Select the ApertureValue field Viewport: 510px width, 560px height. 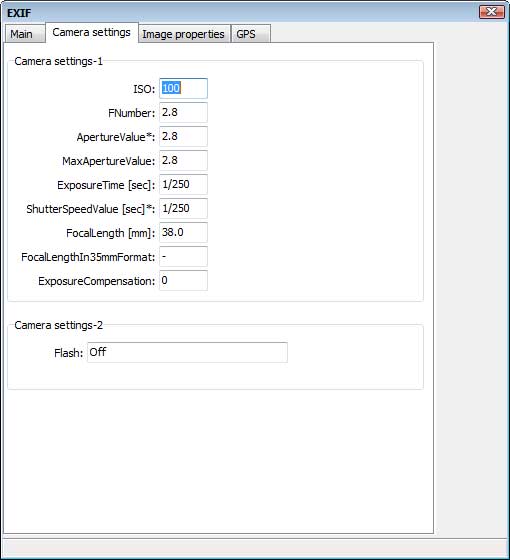click(x=183, y=136)
